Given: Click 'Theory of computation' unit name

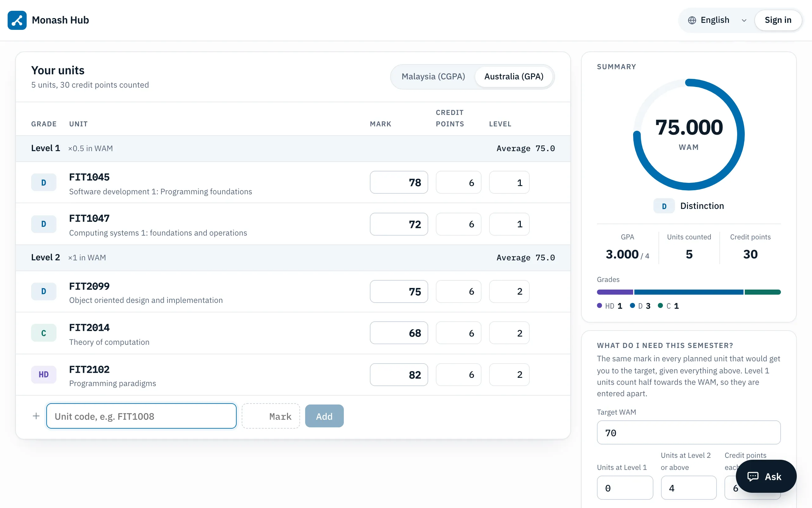Looking at the screenshot, I should click(109, 342).
